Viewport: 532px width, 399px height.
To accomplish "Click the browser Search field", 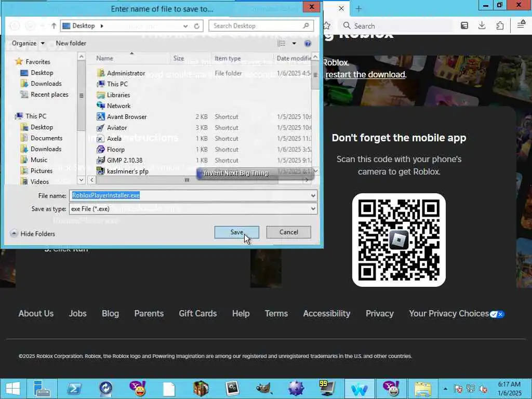I will [397, 26].
